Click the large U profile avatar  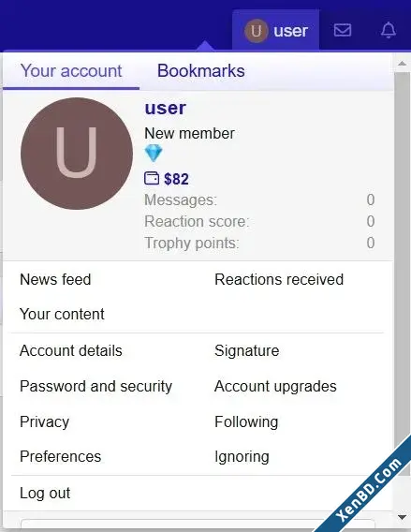(77, 154)
